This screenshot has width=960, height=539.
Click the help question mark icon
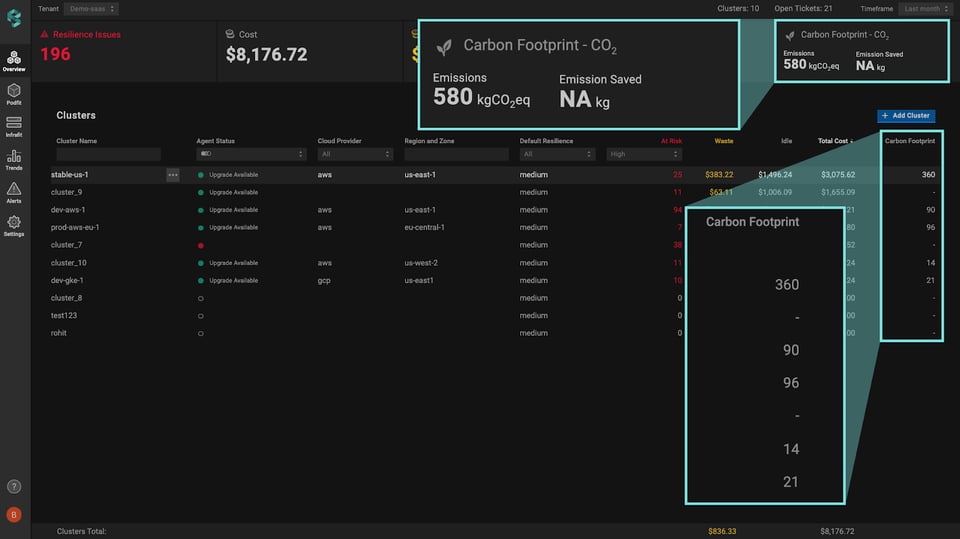point(13,487)
